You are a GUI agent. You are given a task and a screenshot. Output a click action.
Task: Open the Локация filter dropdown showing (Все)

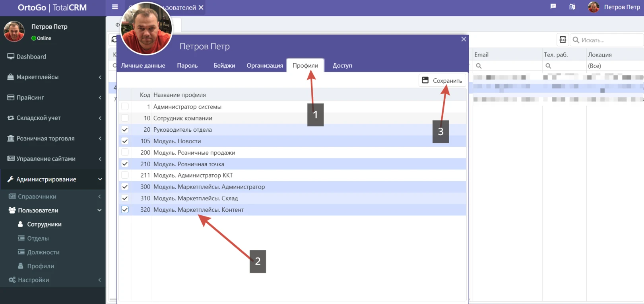tap(614, 66)
